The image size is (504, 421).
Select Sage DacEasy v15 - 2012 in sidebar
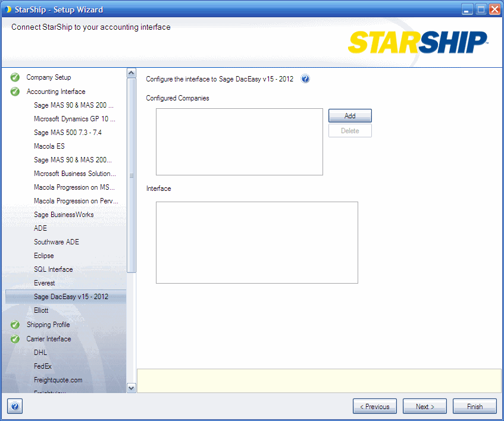(66, 297)
